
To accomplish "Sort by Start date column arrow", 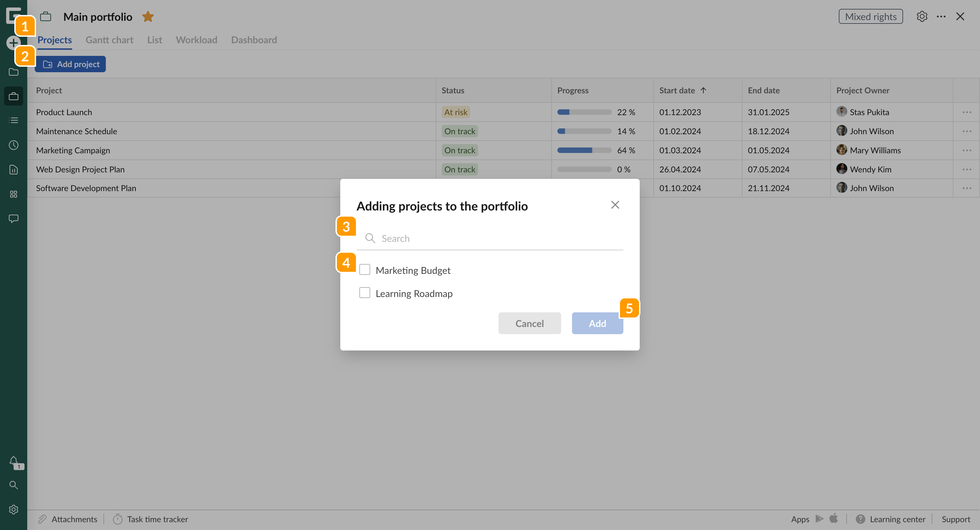I will (703, 90).
